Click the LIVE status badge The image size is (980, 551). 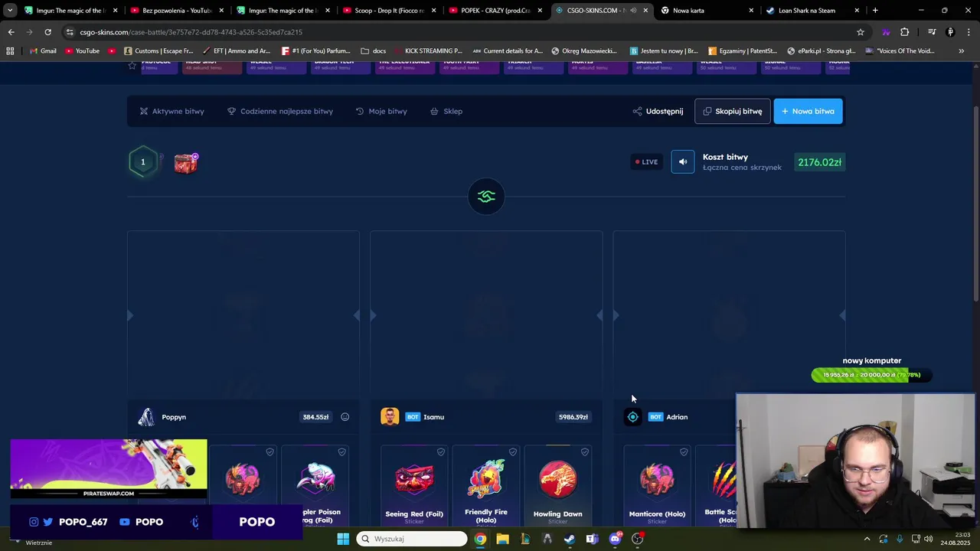(646, 161)
